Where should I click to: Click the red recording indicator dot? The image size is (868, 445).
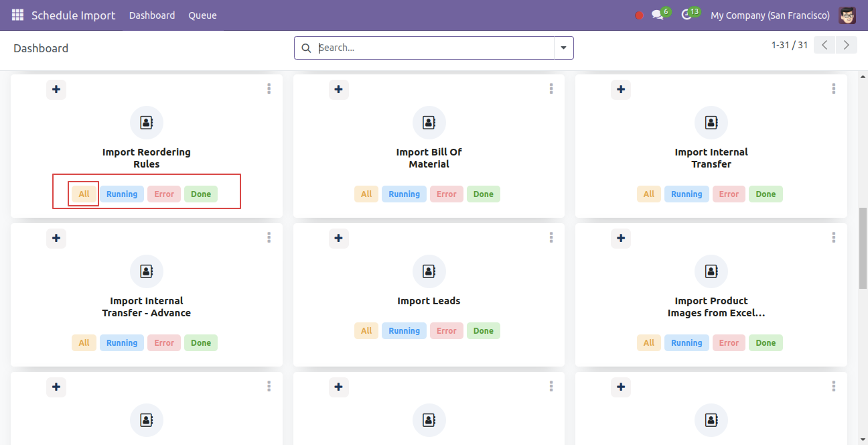[x=639, y=15]
